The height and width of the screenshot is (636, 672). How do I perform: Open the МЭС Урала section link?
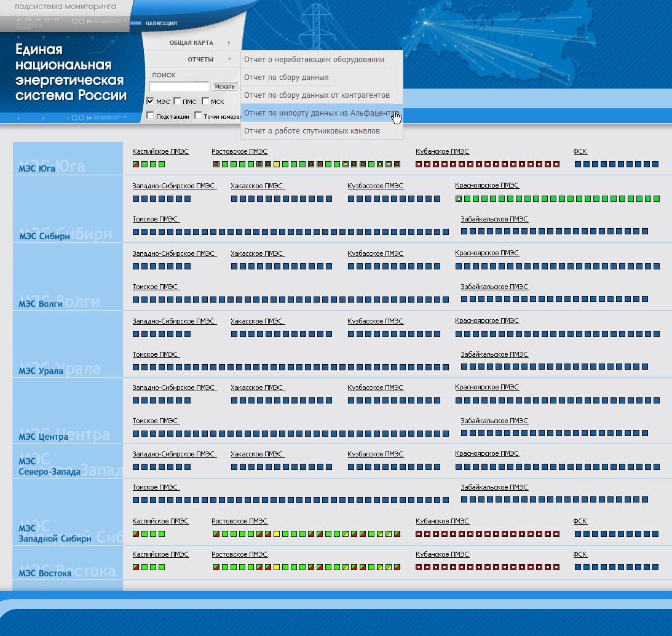[x=41, y=371]
